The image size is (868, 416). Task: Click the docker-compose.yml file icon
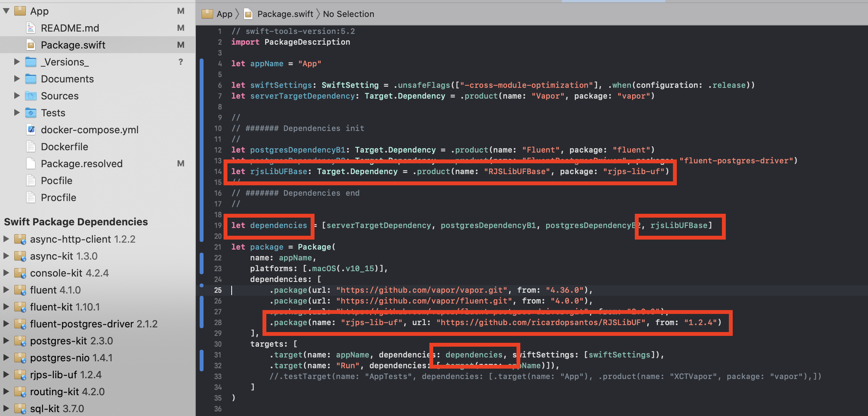pyautogui.click(x=31, y=130)
